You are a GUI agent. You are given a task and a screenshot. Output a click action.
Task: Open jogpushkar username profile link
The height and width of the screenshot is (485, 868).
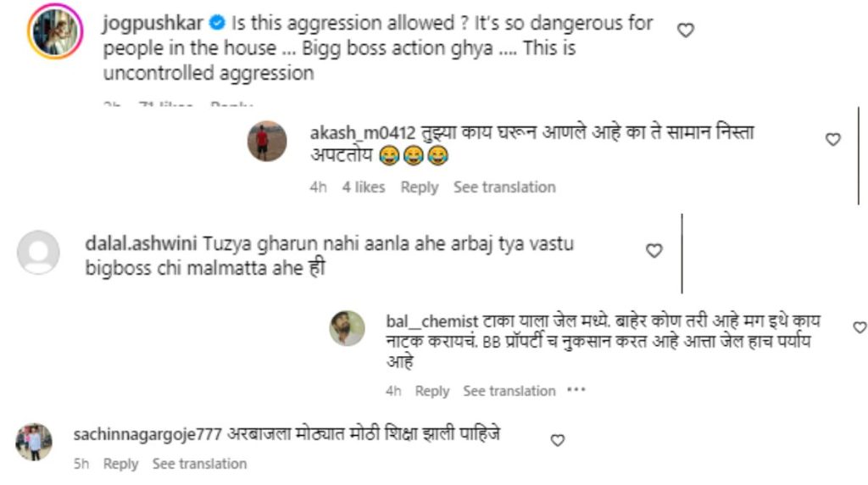[x=153, y=23]
